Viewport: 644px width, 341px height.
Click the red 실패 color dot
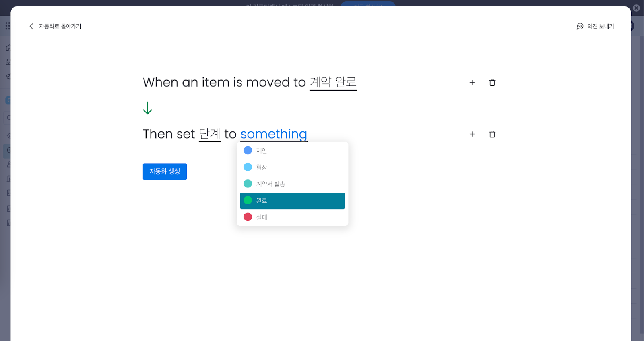pyautogui.click(x=248, y=217)
